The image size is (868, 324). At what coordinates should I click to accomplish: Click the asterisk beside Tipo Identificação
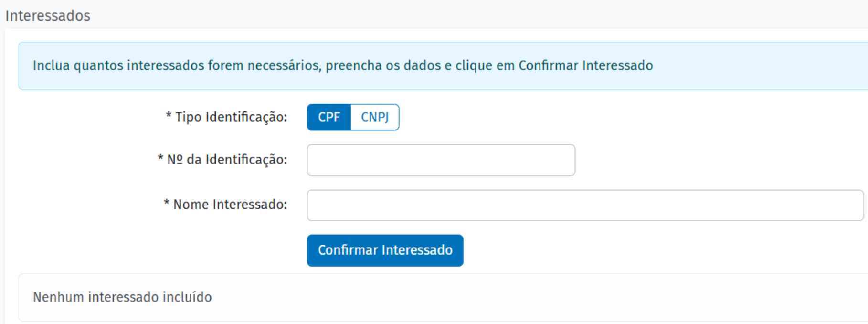tap(169, 116)
